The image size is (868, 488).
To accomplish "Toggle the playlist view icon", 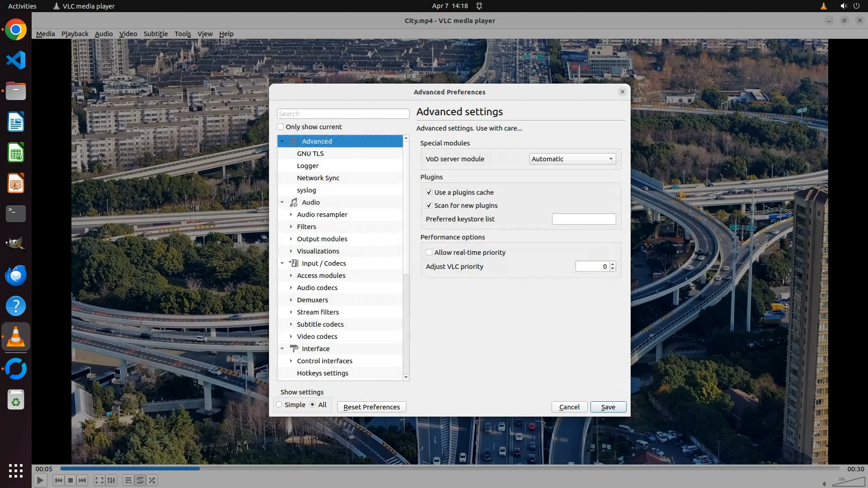I will [128, 480].
